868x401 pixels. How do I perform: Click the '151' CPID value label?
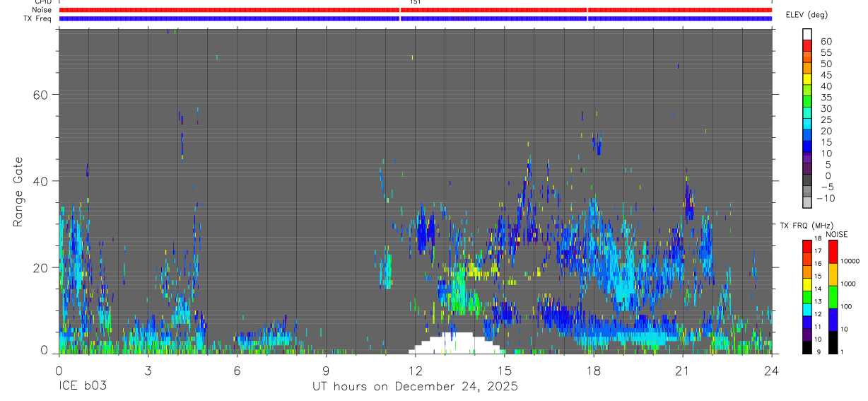416,2
